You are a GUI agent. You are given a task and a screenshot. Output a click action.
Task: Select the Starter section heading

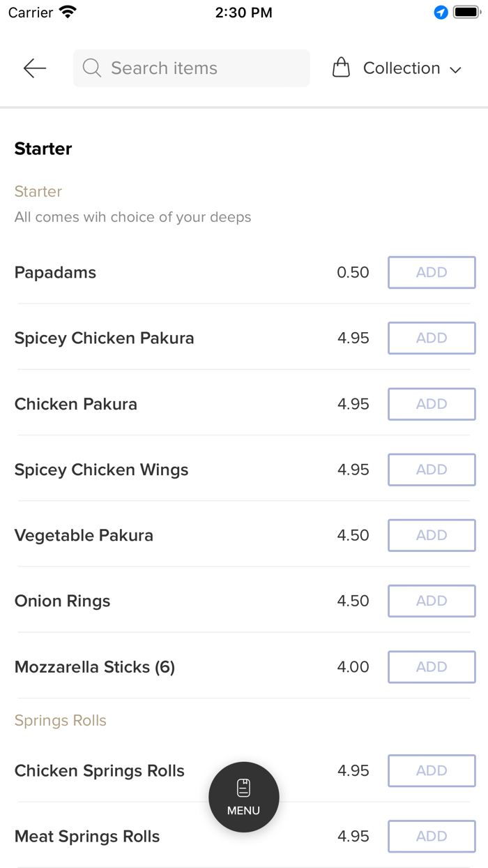(43, 149)
